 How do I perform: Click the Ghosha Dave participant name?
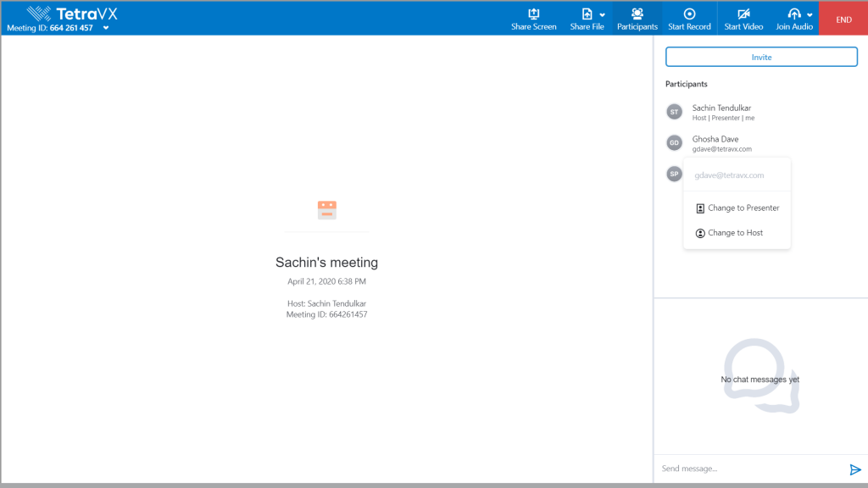715,139
